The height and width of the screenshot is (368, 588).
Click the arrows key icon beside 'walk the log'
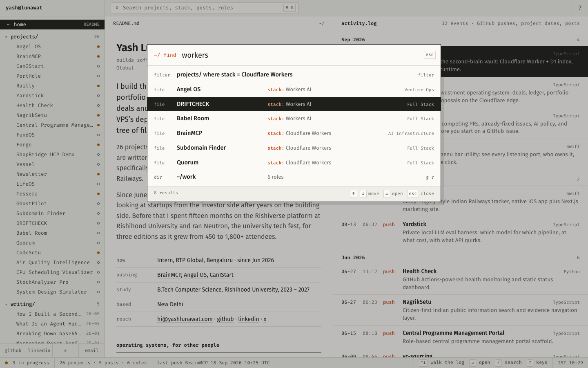click(x=423, y=363)
